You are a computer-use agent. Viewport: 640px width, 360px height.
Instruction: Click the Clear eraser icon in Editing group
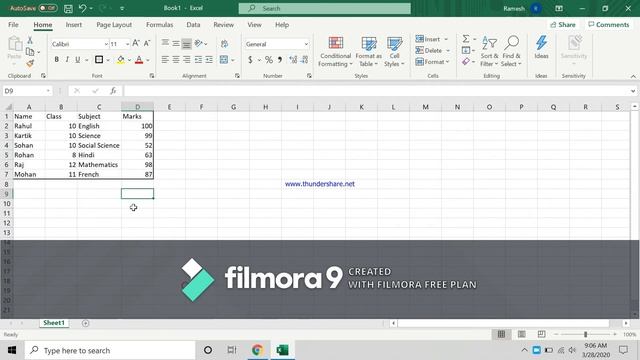tap(466, 62)
